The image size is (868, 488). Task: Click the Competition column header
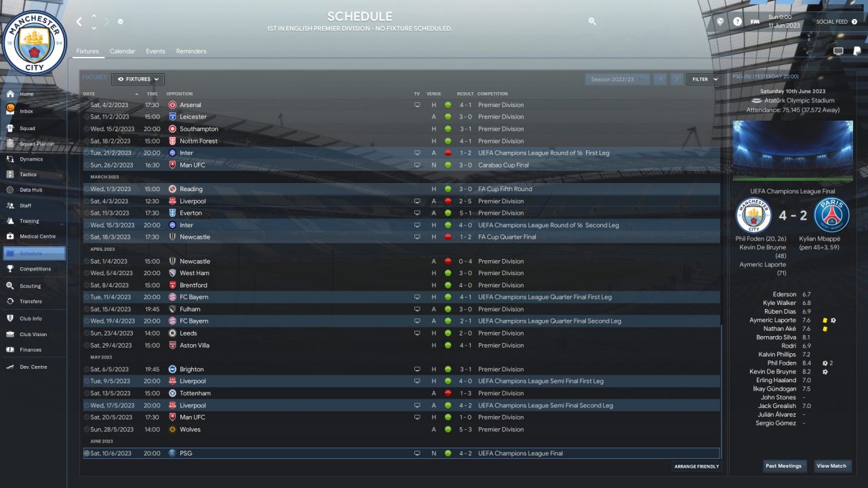click(x=492, y=94)
